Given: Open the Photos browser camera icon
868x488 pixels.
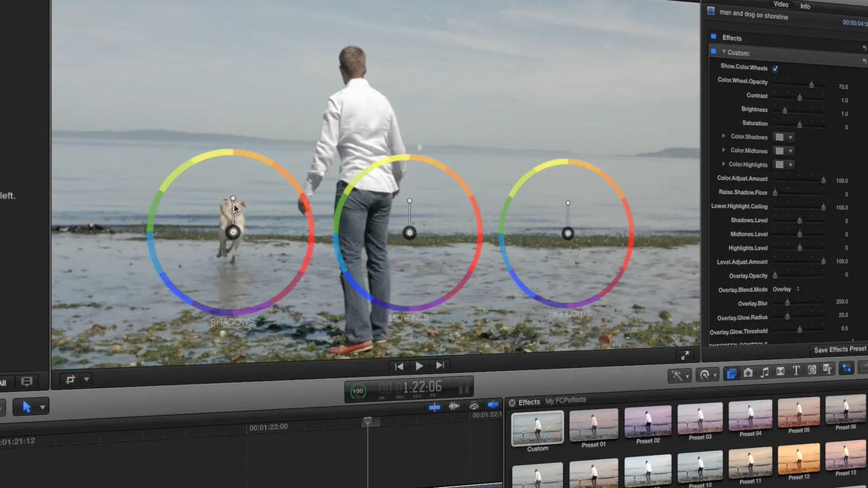Looking at the screenshot, I should (748, 372).
